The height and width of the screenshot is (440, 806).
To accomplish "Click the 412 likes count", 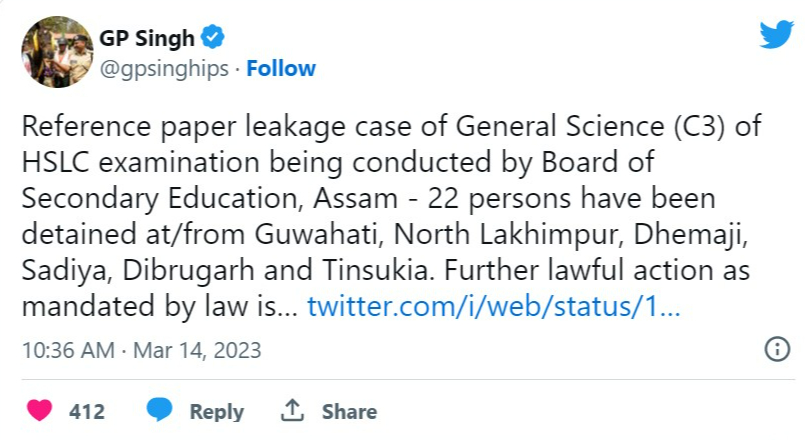I will (87, 411).
